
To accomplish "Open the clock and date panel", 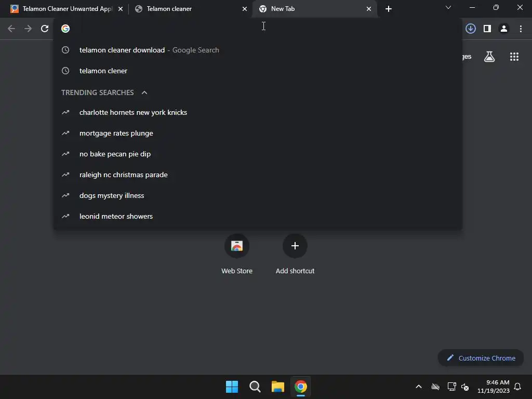I will click(493, 387).
